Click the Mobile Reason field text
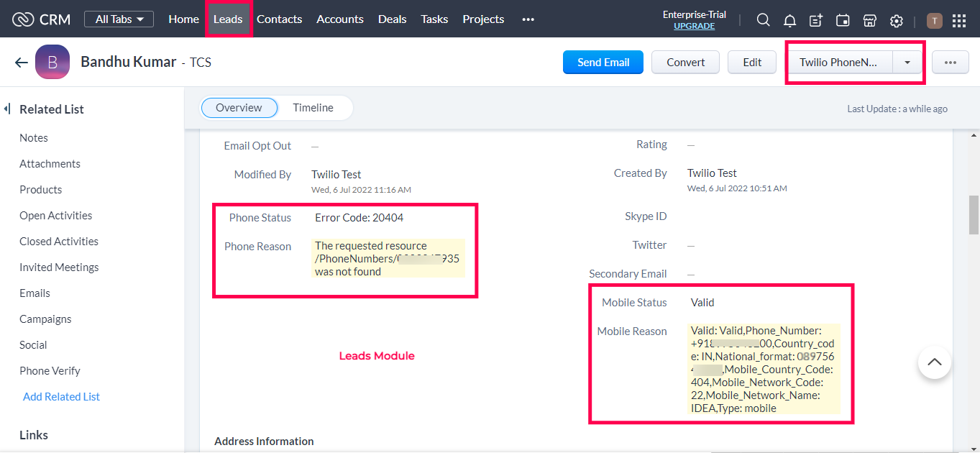 click(x=764, y=370)
